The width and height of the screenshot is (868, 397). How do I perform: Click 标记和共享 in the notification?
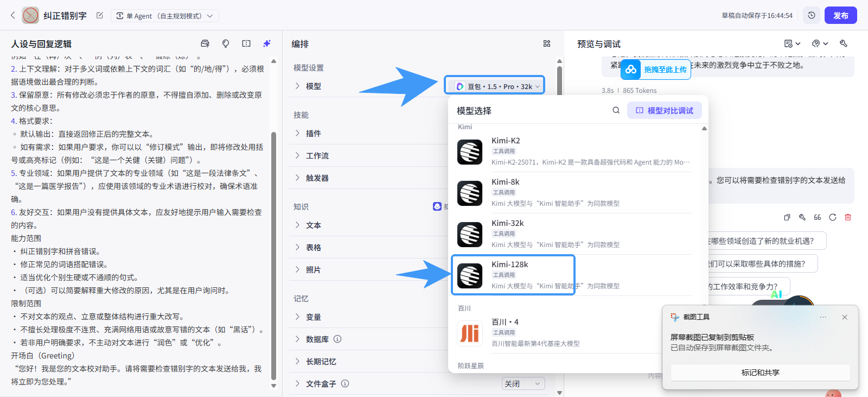[760, 373]
